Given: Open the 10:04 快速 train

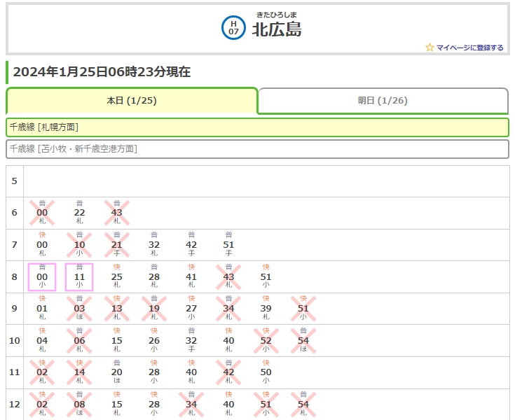Looking at the screenshot, I should tap(42, 340).
